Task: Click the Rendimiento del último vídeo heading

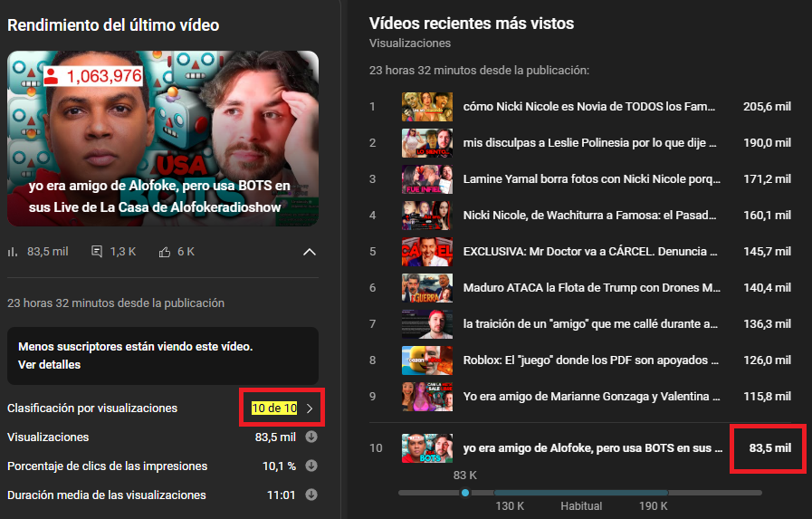Action: (113, 25)
